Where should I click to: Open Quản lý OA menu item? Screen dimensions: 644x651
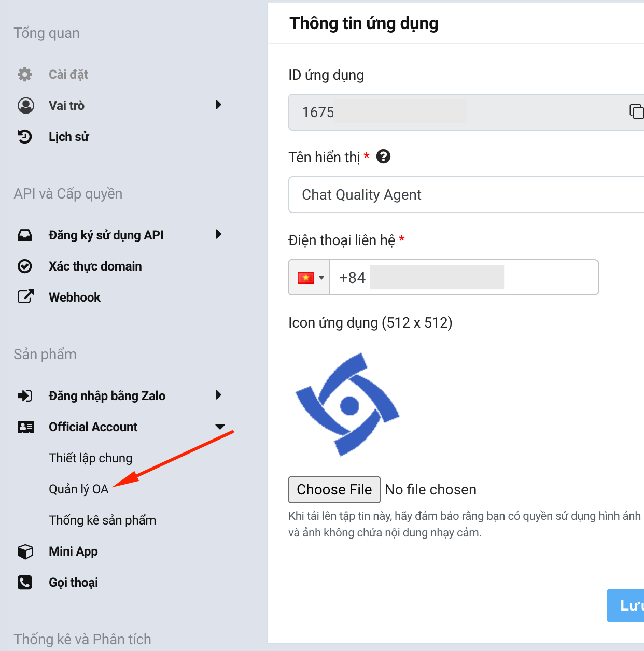[x=79, y=489]
